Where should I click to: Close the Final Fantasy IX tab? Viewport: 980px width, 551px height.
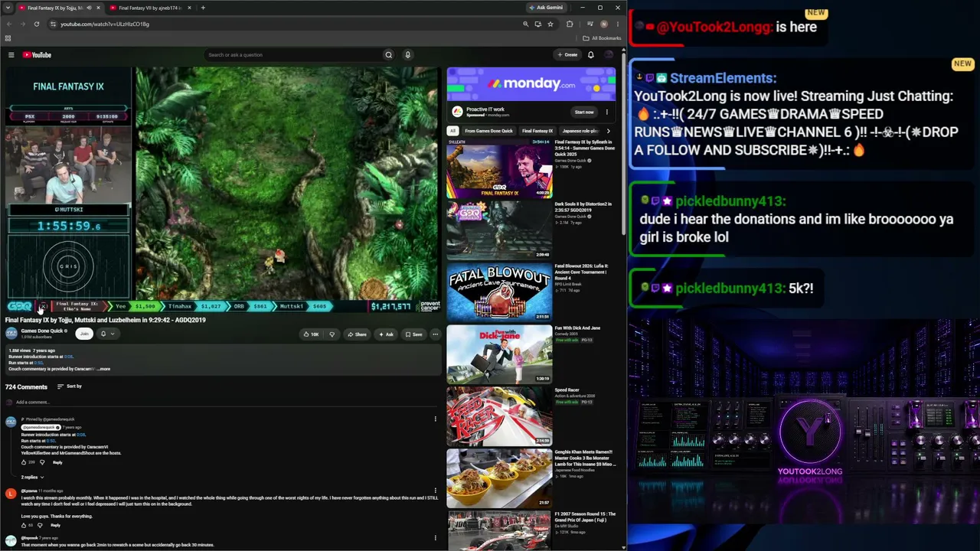coord(100,8)
